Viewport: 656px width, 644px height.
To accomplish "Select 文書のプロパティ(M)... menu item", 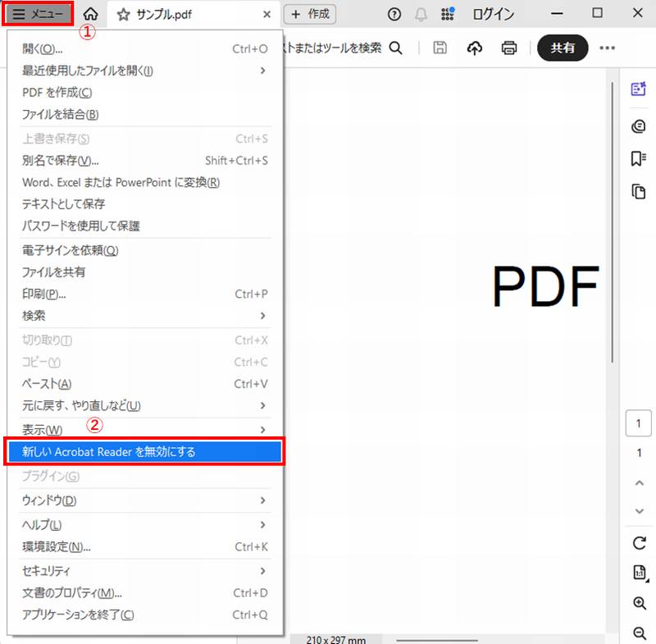I will (145, 593).
